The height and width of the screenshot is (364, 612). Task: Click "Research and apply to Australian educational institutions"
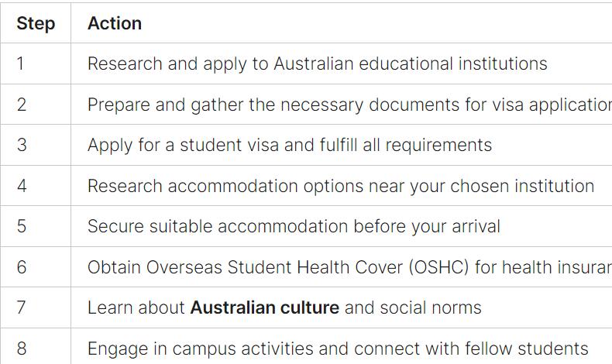[x=318, y=64]
